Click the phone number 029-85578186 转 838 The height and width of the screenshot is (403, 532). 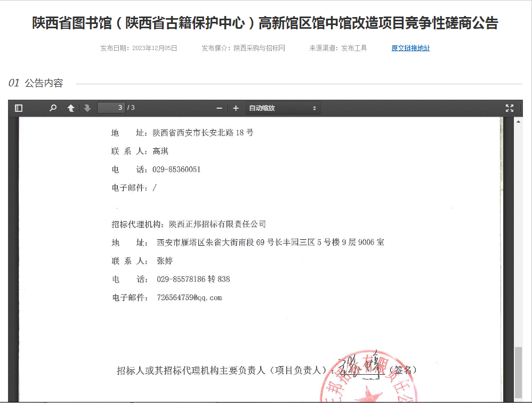[x=194, y=279]
